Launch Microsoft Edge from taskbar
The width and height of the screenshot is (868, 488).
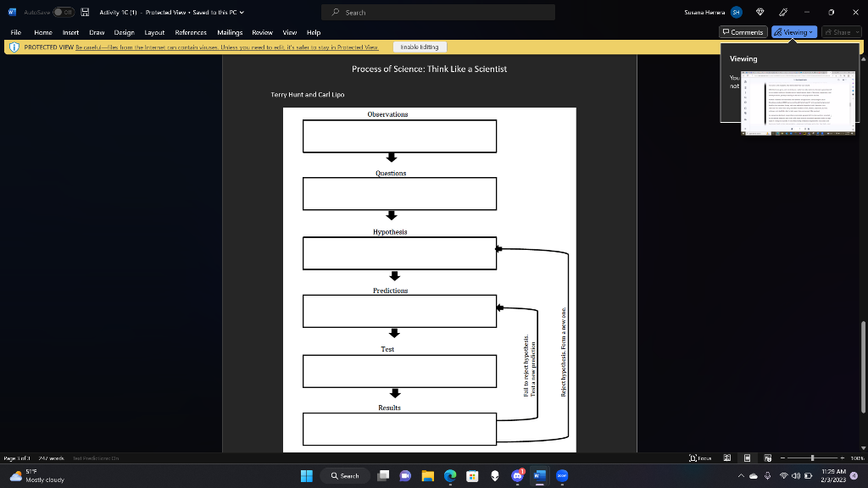450,476
